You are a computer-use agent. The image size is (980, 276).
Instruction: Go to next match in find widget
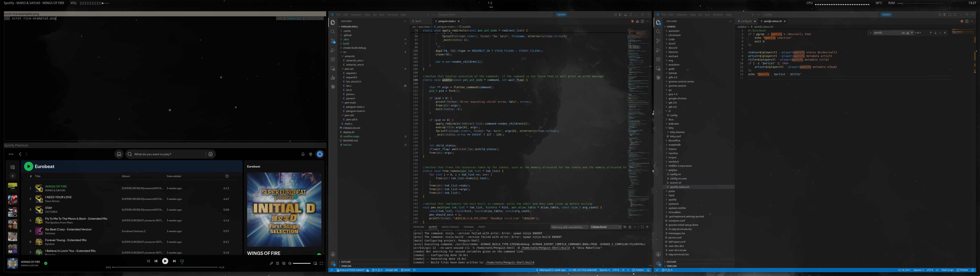point(935,33)
